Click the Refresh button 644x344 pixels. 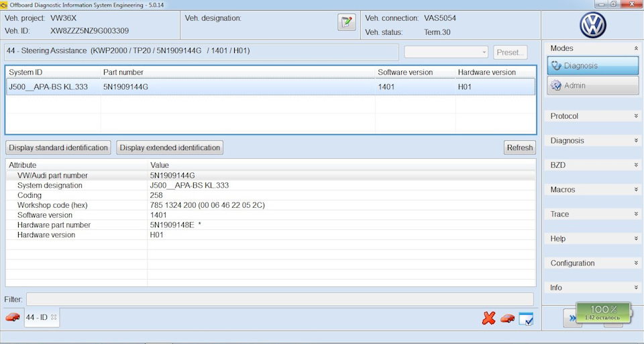[x=519, y=148]
